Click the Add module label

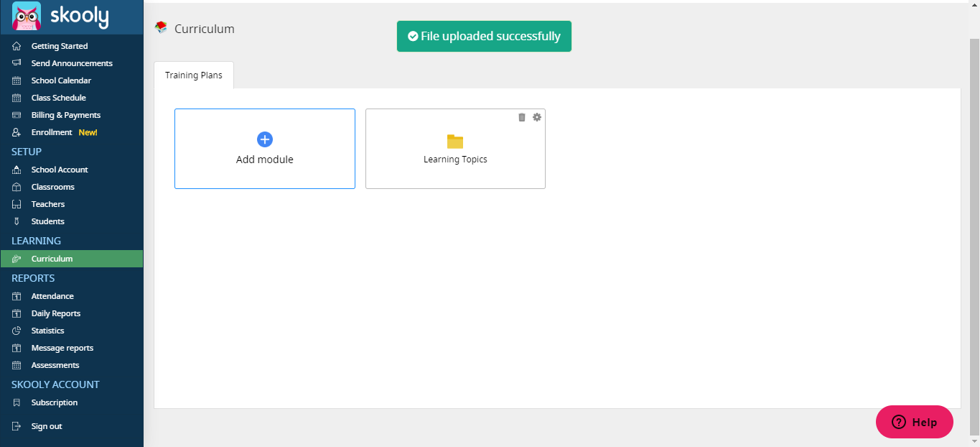point(265,160)
